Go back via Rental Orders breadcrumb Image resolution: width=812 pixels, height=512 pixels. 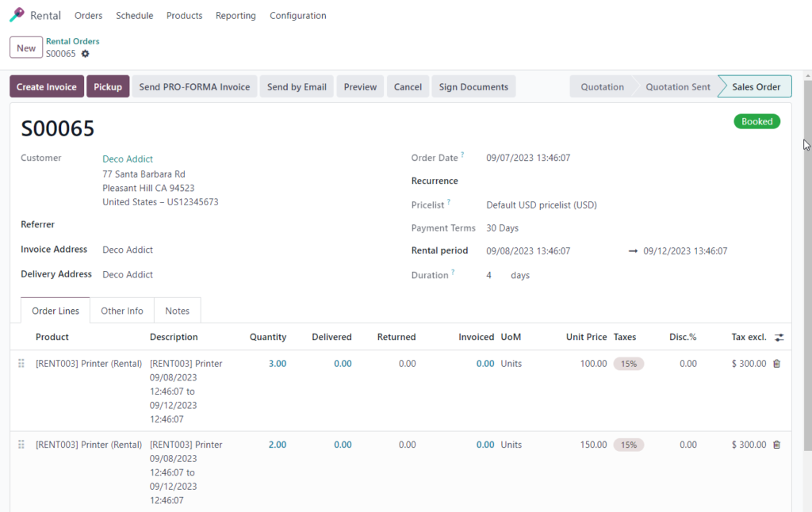pos(72,41)
